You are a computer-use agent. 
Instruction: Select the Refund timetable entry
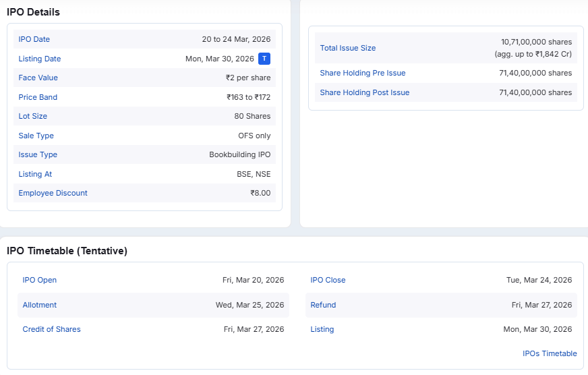[x=323, y=305]
